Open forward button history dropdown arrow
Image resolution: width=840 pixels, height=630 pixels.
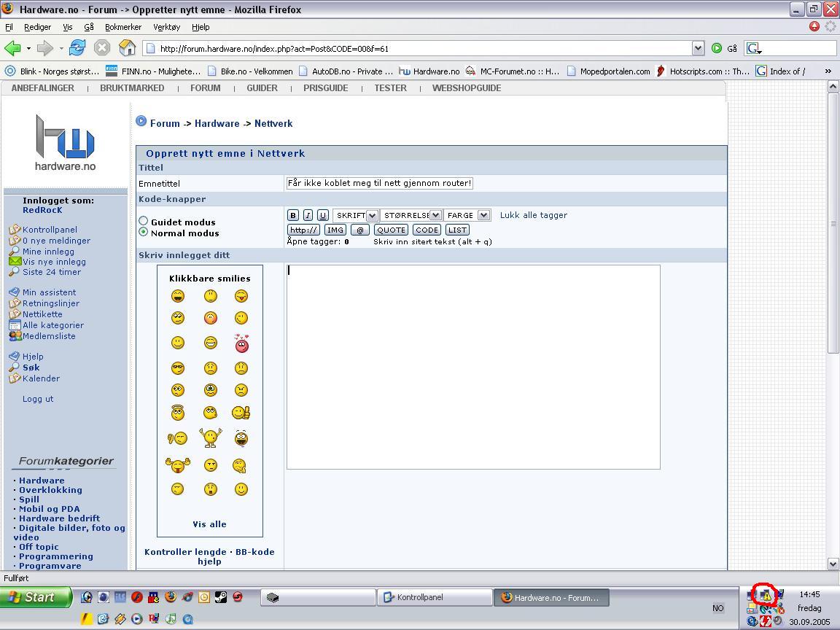point(61,48)
